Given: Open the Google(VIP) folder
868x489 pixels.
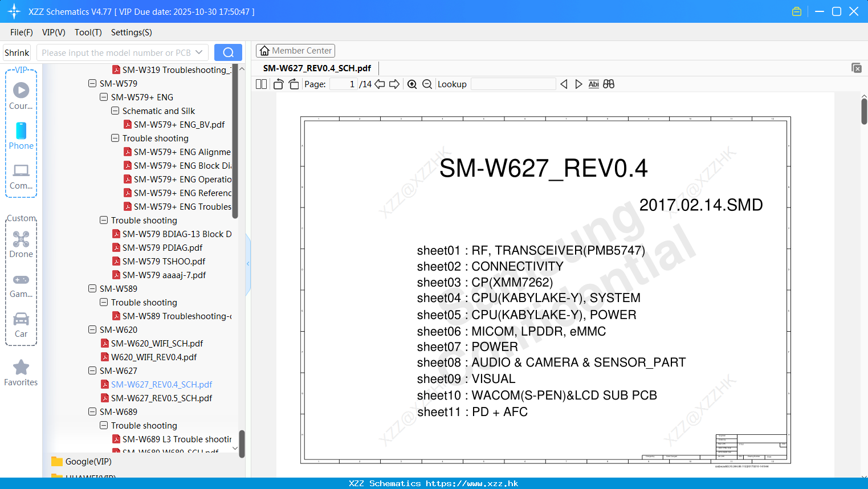Looking at the screenshot, I should (x=88, y=462).
